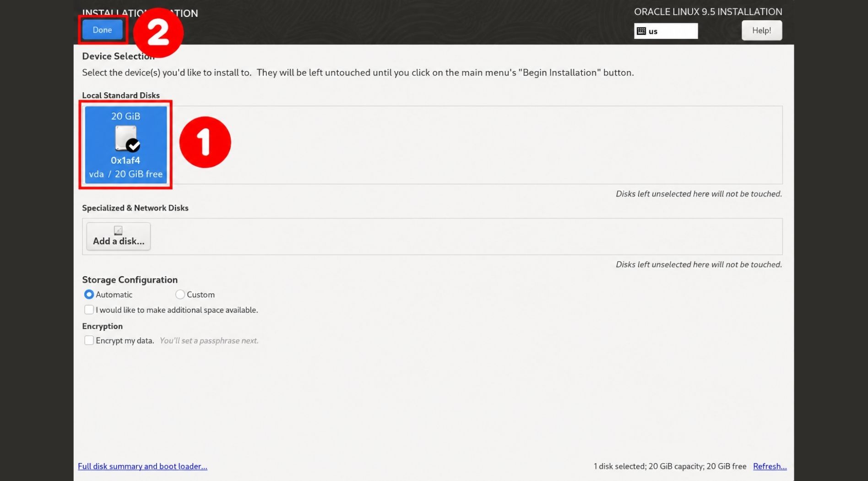Click the us keyboard layout indicator
The width and height of the screenshot is (868, 481).
tap(666, 31)
